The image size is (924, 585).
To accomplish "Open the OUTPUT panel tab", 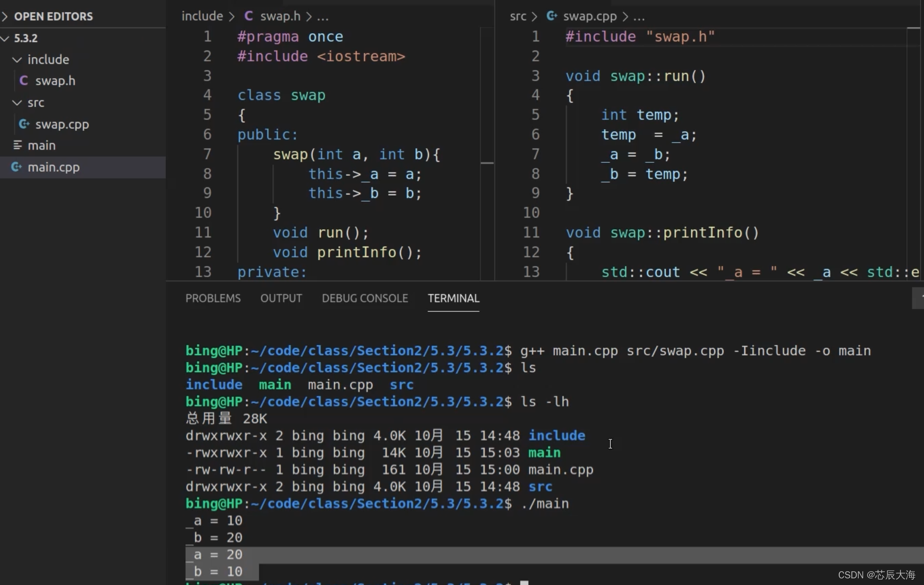I will point(281,298).
